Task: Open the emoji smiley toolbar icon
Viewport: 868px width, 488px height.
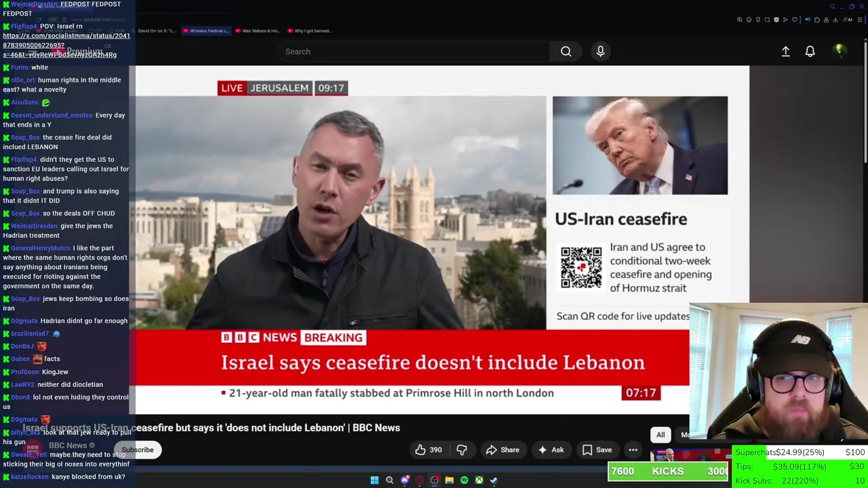Action: 749,20
